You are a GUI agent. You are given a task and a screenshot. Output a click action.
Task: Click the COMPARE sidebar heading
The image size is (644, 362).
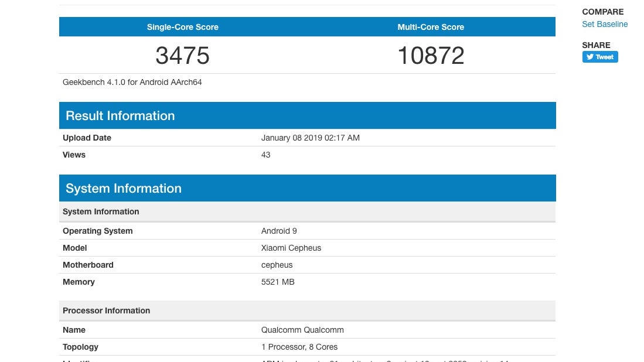pyautogui.click(x=602, y=12)
